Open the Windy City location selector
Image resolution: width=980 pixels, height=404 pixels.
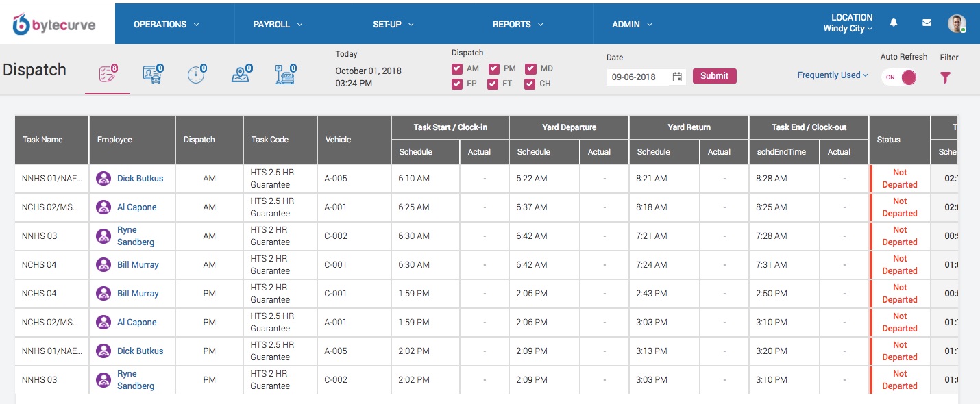point(848,27)
